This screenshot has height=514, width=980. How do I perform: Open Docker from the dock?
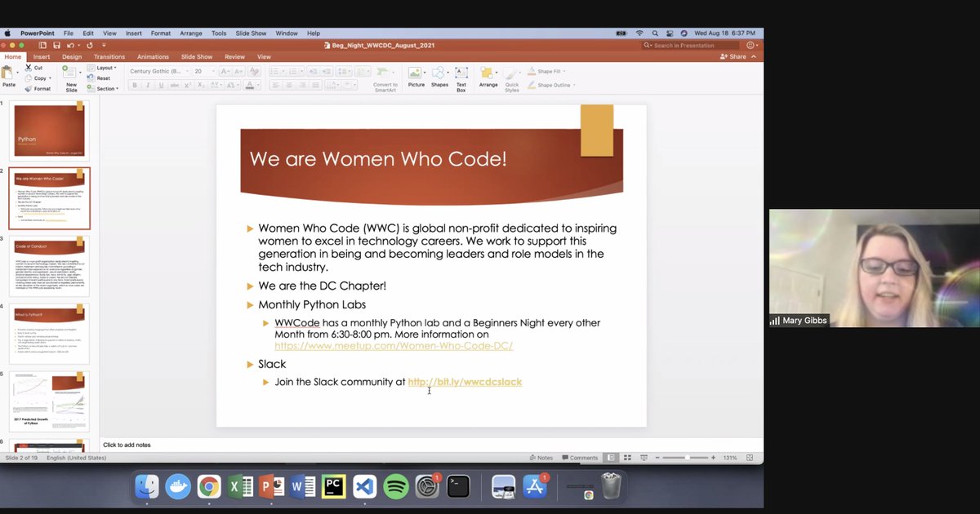(178, 487)
